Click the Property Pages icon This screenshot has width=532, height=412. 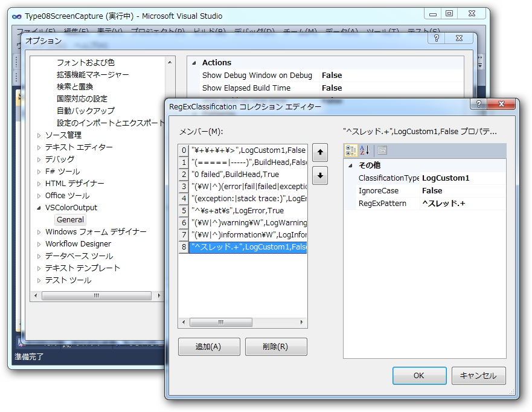click(x=382, y=150)
